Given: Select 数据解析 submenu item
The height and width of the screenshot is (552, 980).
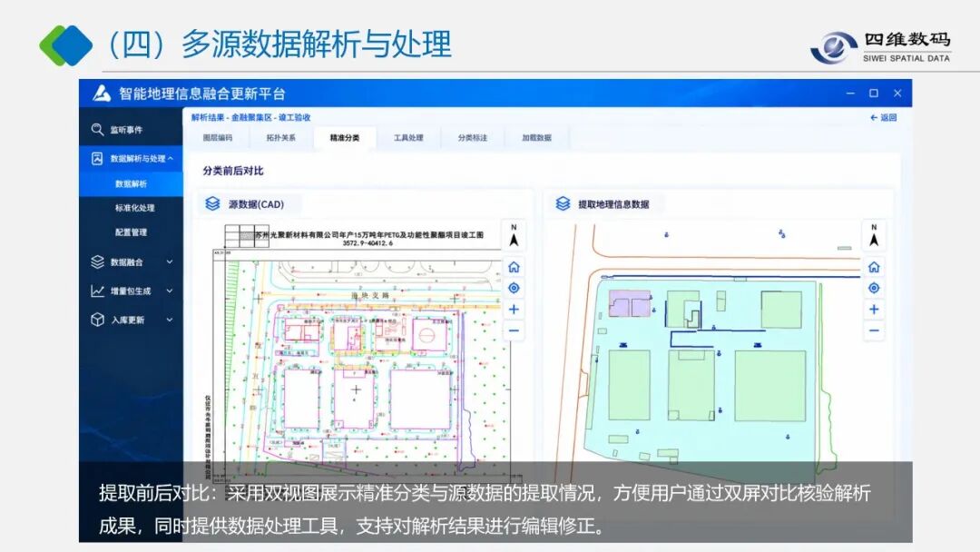Looking at the screenshot, I should pos(131,183).
